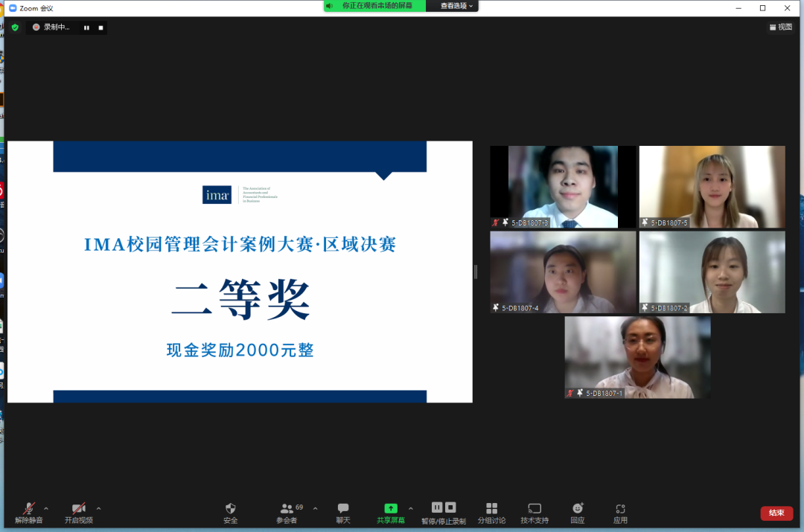Open the Security (安全) shield icon
This screenshot has height=532, width=804.
click(230, 508)
